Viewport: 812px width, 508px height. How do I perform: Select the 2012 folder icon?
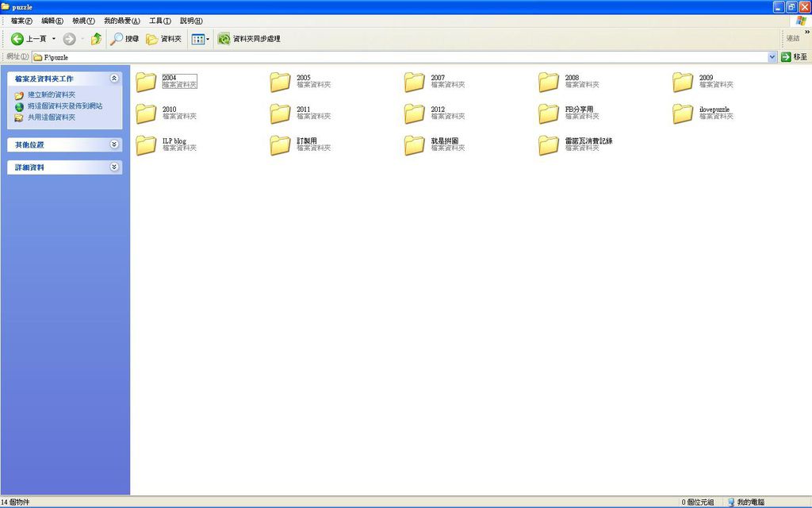[x=414, y=114]
